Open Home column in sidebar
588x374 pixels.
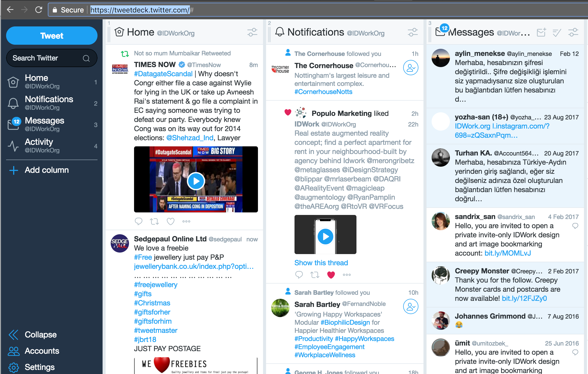click(52, 82)
